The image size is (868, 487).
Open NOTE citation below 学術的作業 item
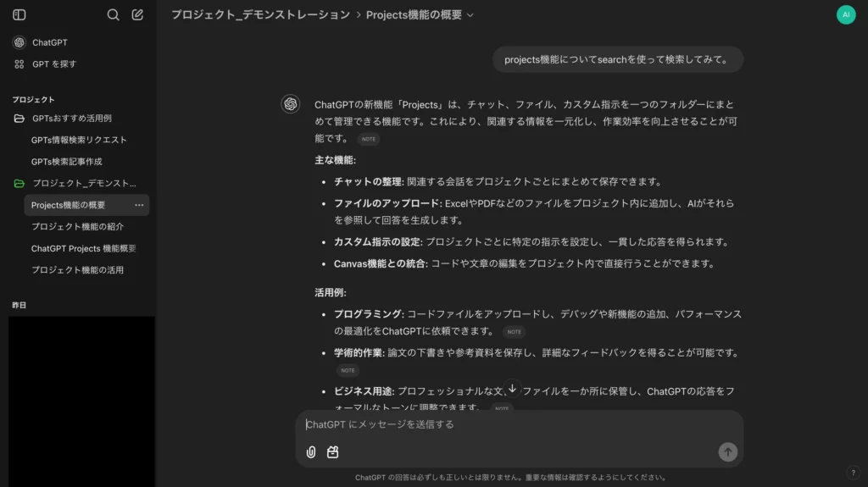348,370
